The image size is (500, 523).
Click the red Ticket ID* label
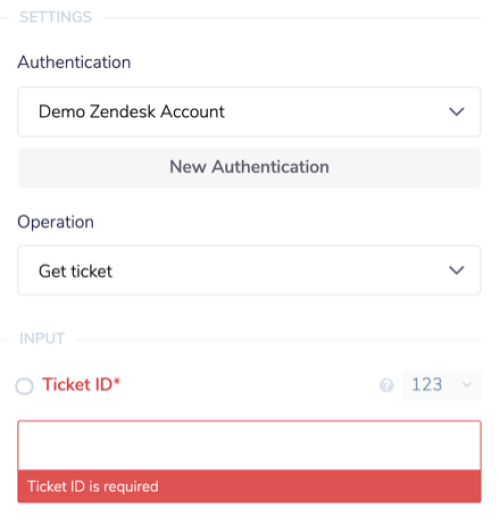81,385
